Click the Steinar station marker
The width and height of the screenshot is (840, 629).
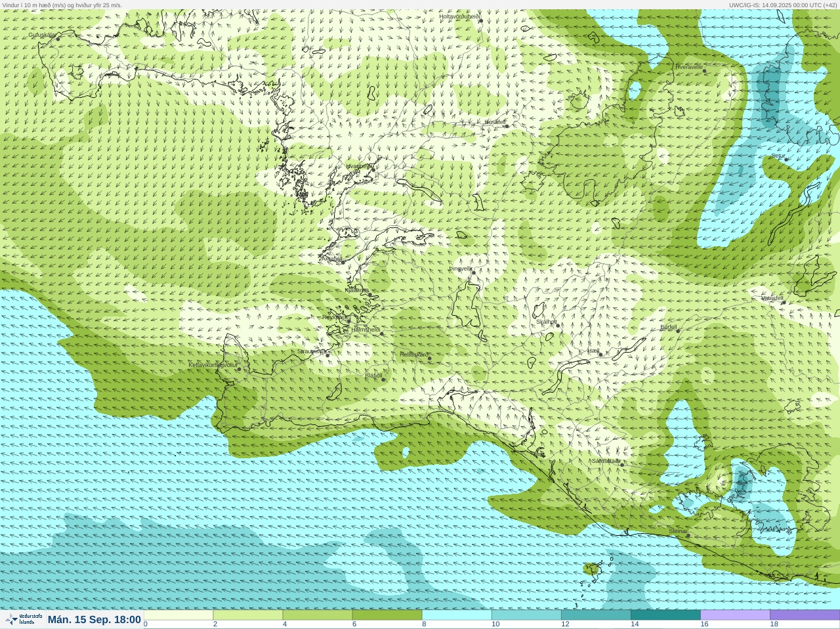(688, 535)
